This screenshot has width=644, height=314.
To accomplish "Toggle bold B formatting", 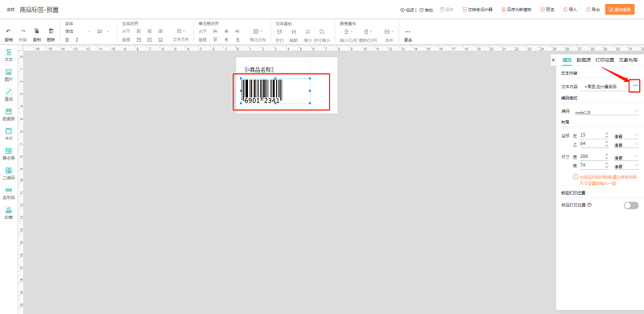I will click(x=67, y=40).
